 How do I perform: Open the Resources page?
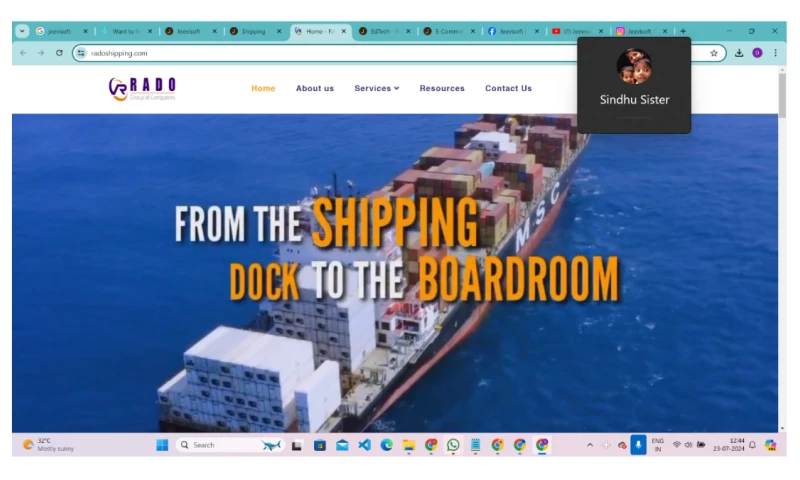coord(442,88)
